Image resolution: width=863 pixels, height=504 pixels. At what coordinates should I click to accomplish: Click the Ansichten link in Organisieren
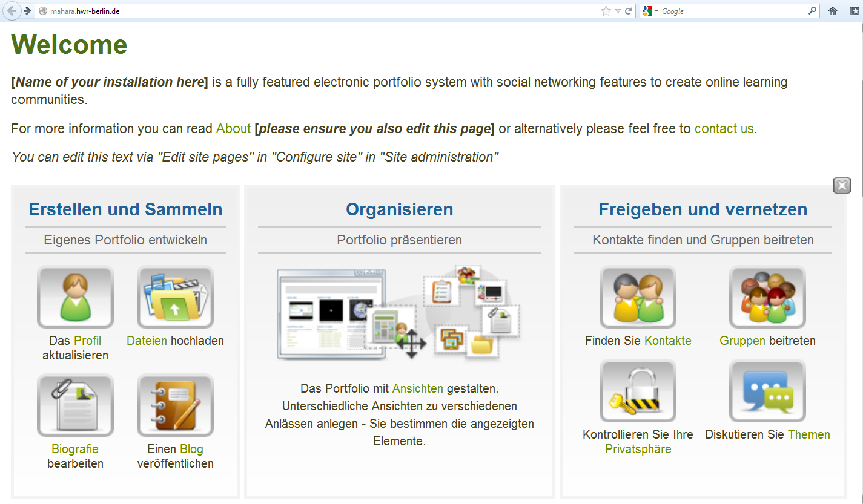click(417, 388)
